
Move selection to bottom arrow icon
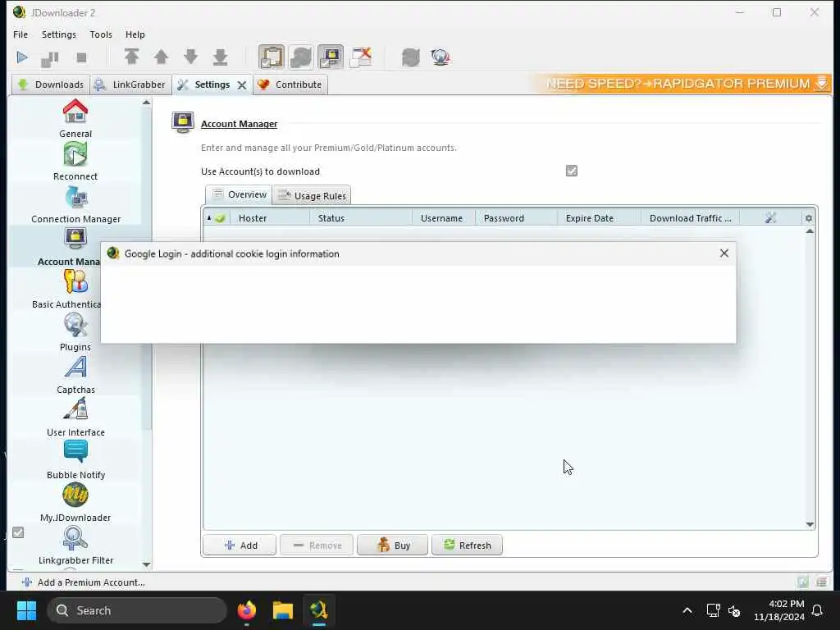220,57
